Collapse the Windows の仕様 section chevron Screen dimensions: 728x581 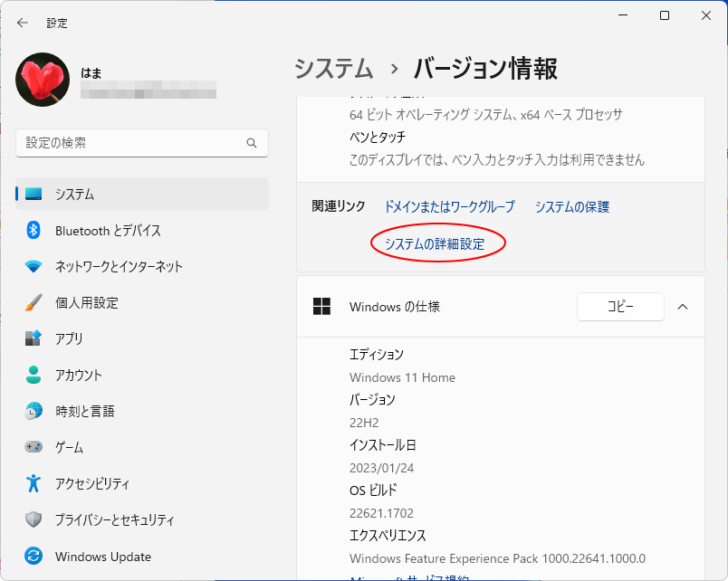[x=682, y=307]
